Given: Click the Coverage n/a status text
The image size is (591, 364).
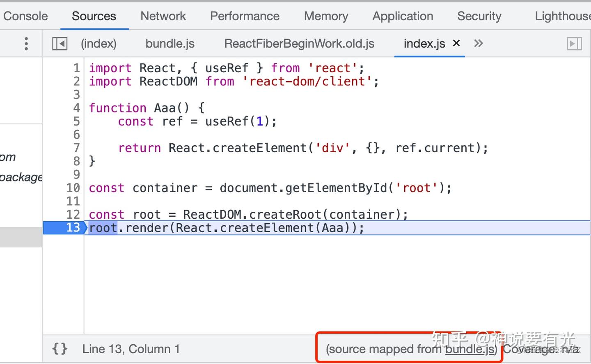Looking at the screenshot, I should [542, 349].
